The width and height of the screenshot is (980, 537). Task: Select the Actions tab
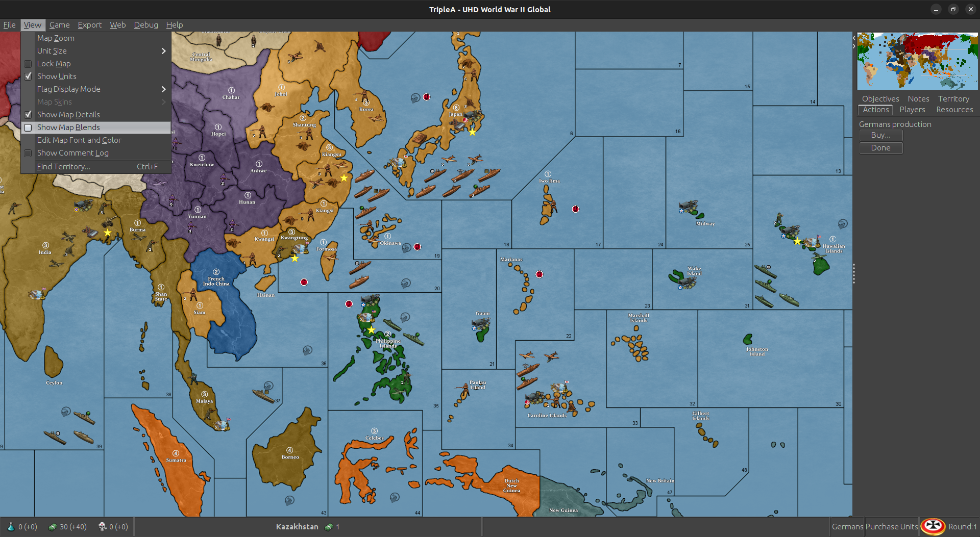tap(876, 110)
